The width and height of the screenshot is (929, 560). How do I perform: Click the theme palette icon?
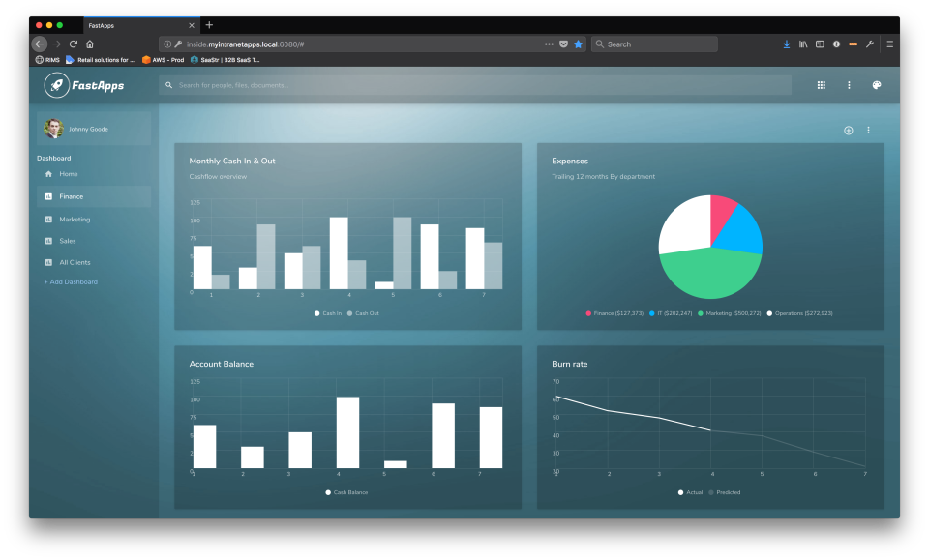coord(877,85)
